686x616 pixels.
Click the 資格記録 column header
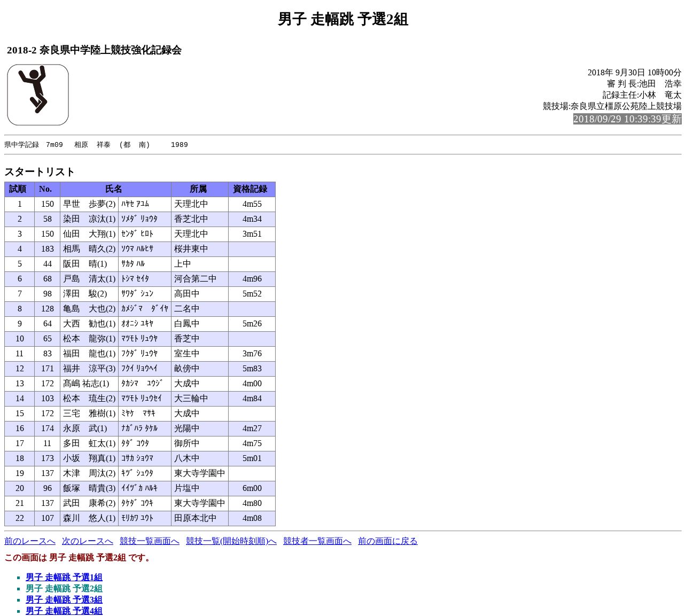(x=252, y=189)
